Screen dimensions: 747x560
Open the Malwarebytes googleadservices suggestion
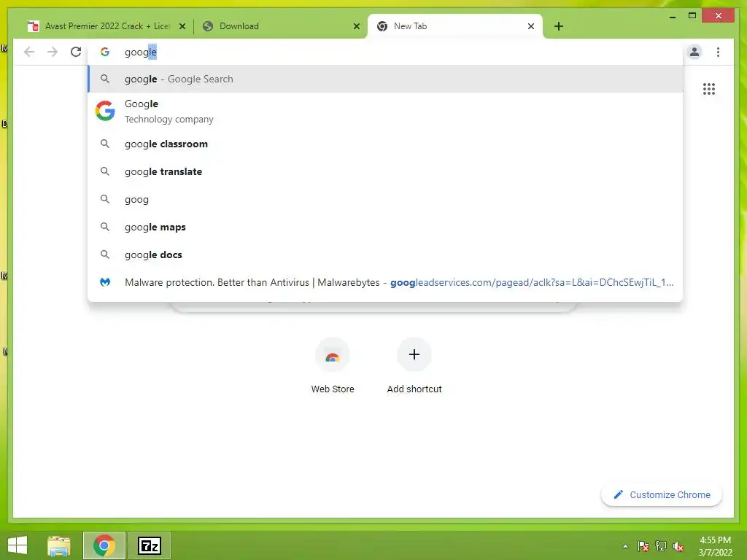(385, 282)
